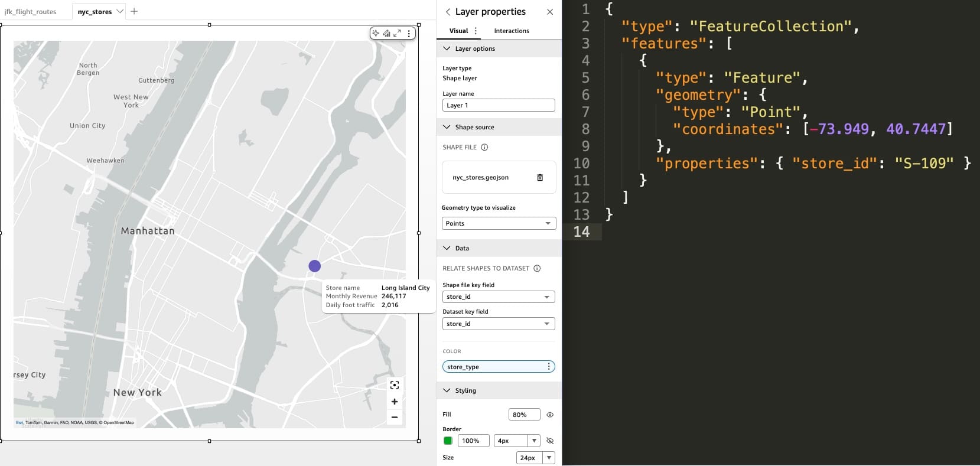This screenshot has height=466, width=980.
Task: Click the sparkle AI icon on map visual
Action: click(x=376, y=33)
